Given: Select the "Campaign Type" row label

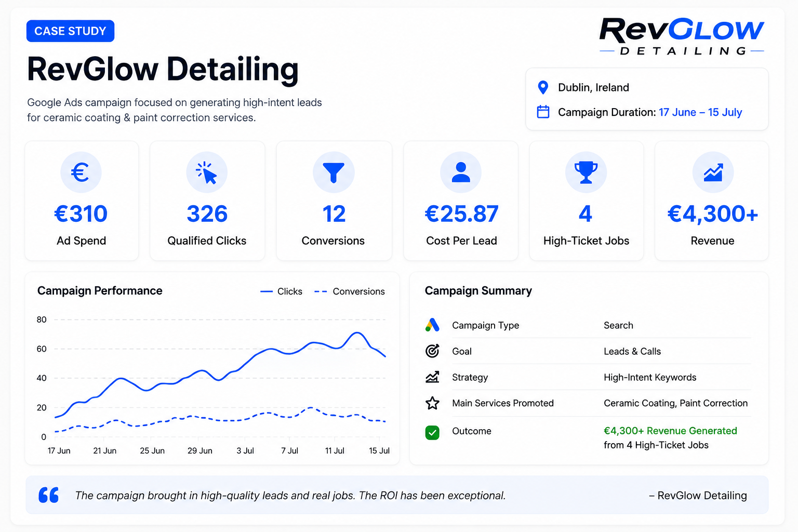Looking at the screenshot, I should pos(485,325).
